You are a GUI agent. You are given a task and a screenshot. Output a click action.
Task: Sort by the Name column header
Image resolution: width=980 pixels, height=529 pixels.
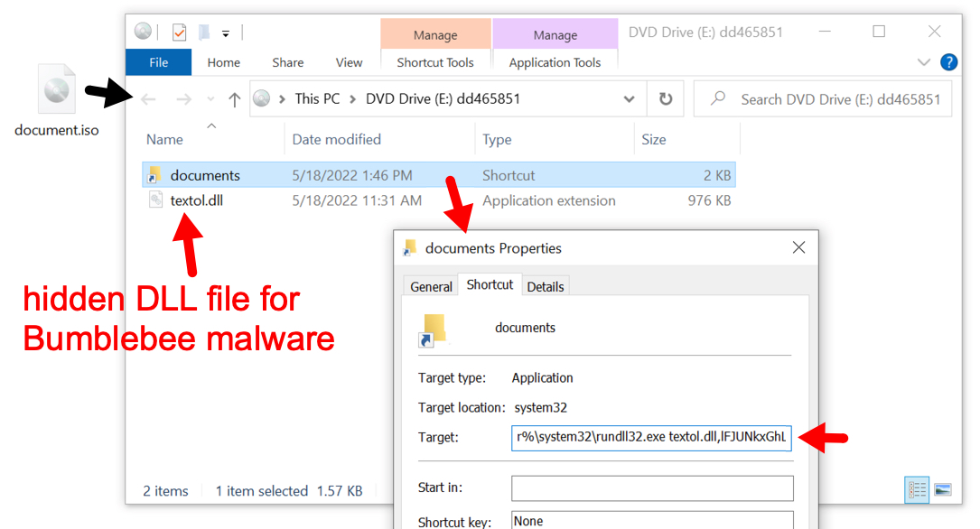coord(164,139)
